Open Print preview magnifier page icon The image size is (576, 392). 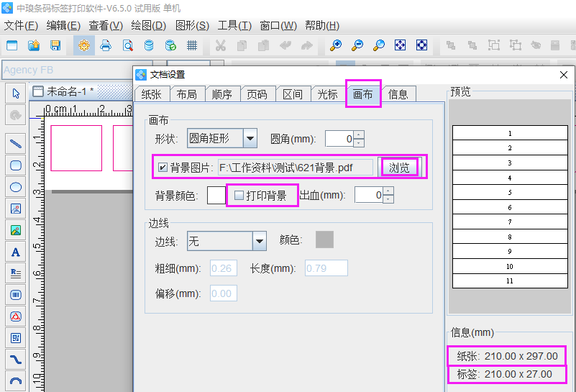(127, 45)
